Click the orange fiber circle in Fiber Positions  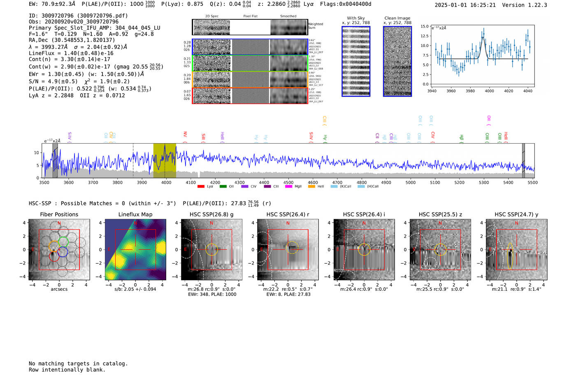coord(54,246)
